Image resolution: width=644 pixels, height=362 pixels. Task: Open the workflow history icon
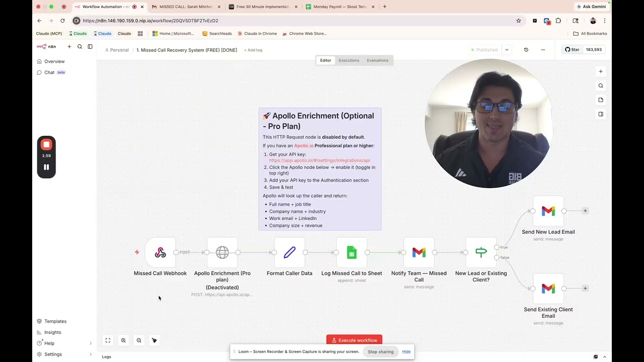(x=526, y=50)
